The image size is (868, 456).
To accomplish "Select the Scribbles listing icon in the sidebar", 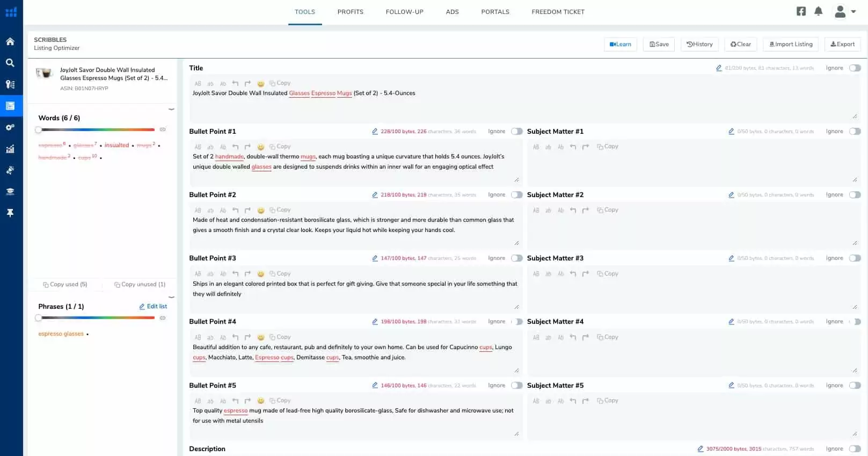I will (x=10, y=106).
